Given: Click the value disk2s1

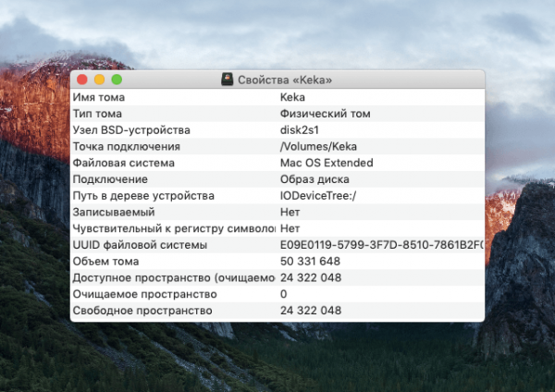Looking at the screenshot, I should (300, 129).
